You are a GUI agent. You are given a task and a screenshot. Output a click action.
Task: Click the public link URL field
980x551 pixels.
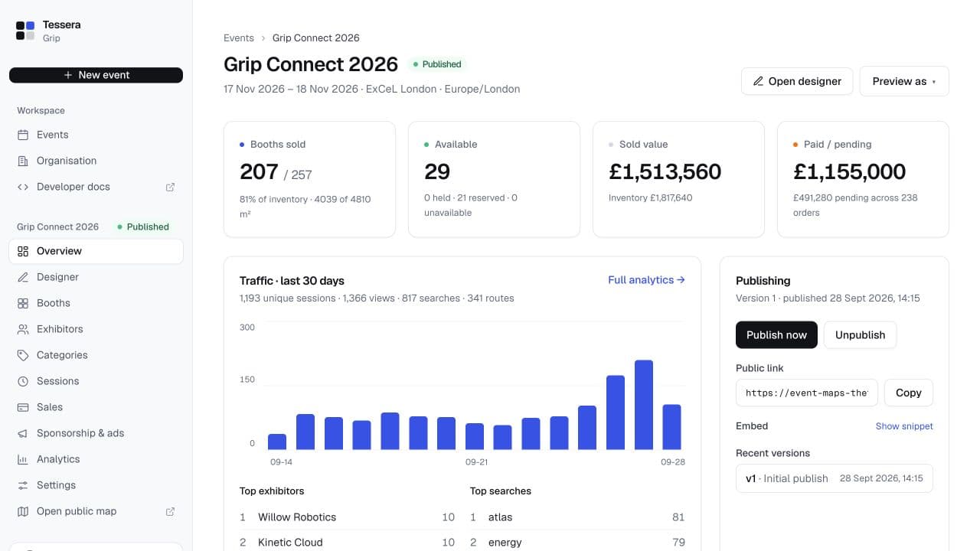coord(807,393)
